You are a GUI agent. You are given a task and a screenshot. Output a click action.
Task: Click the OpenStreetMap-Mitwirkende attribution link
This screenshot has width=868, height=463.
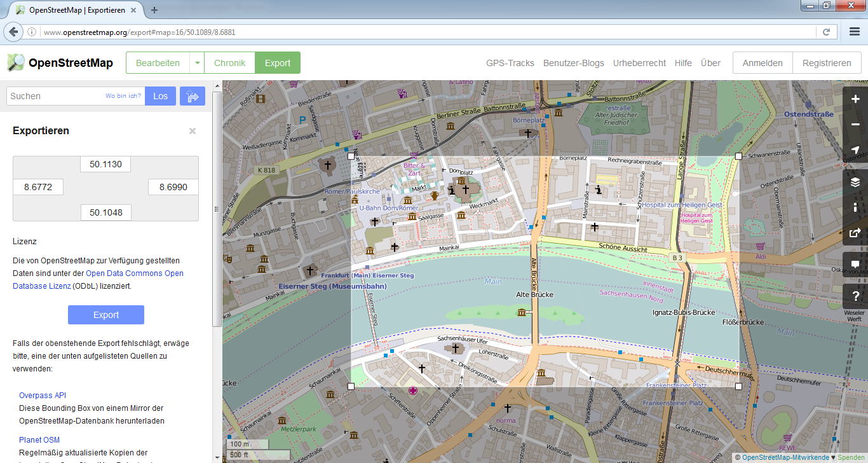(x=785, y=457)
